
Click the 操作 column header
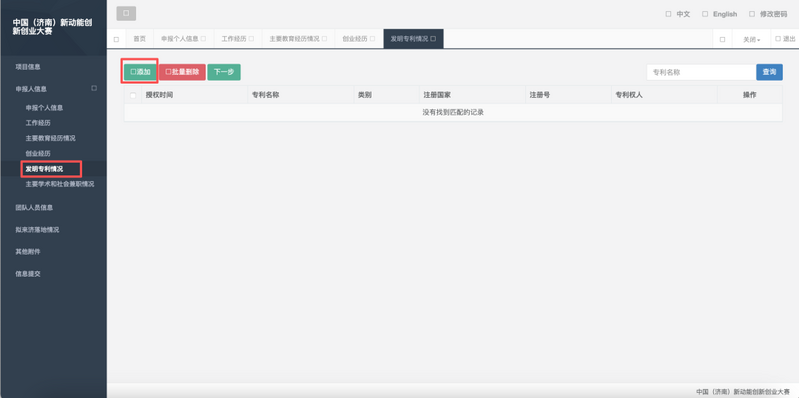(x=750, y=95)
